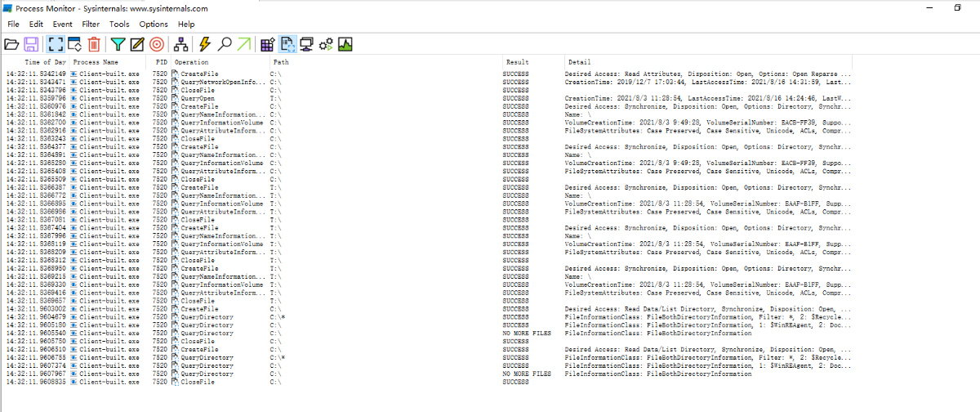Viewport: 980px width, 412px height.
Task: Toggle Show Registry Activity icon
Action: tap(268, 44)
